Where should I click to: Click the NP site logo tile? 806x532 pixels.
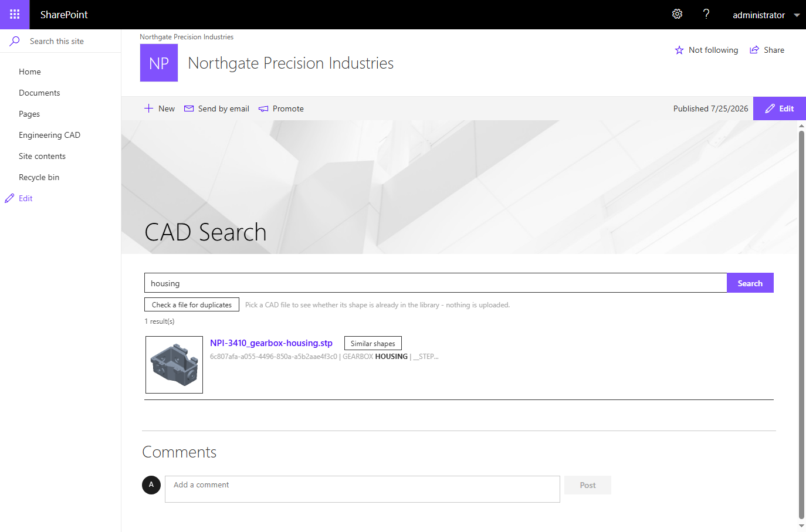pyautogui.click(x=159, y=63)
